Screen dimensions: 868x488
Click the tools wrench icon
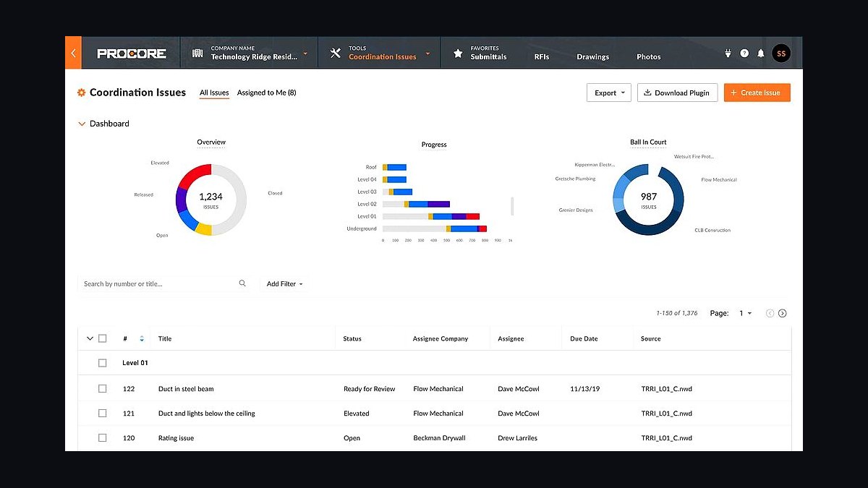pos(335,53)
